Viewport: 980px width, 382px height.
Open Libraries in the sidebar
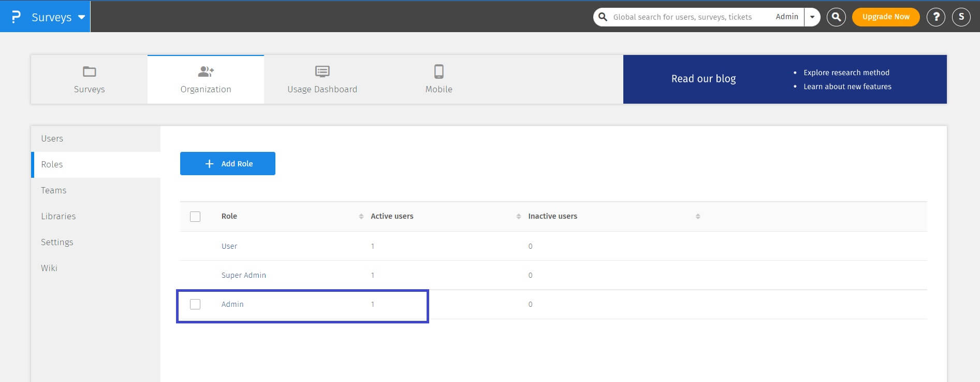click(96, 217)
